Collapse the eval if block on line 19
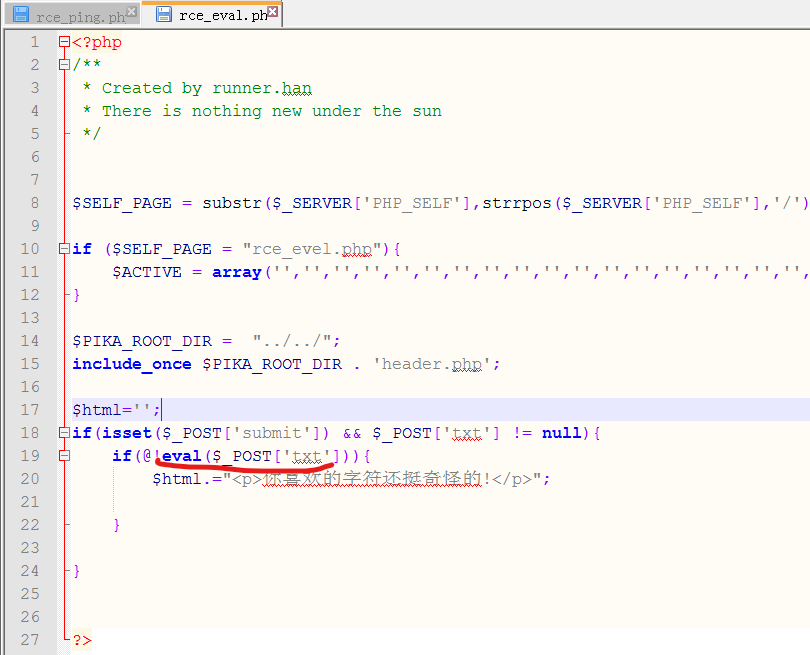 pos(65,456)
